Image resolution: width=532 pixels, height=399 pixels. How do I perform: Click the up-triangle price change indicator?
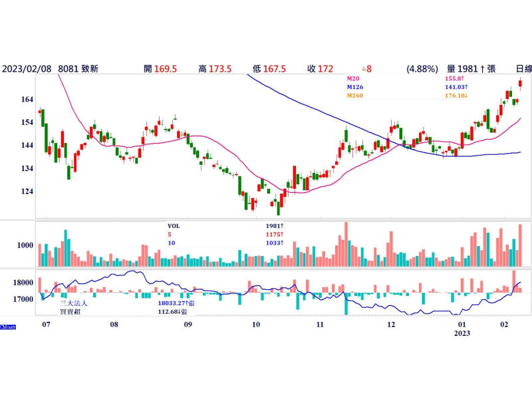366,68
